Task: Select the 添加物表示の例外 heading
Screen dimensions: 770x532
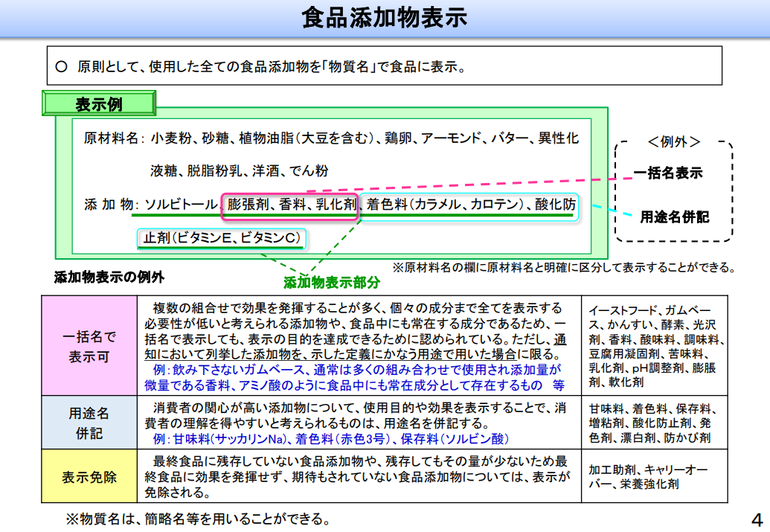Action: [109, 278]
